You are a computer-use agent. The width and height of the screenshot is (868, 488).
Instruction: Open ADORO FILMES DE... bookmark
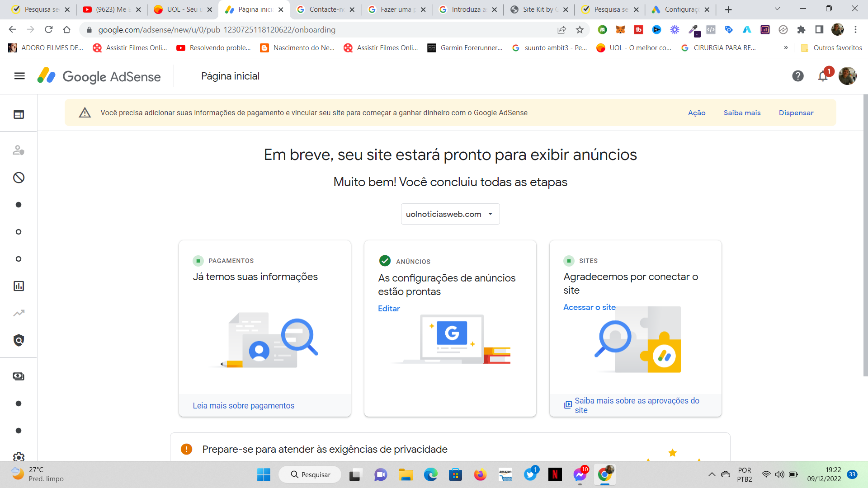tap(46, 48)
